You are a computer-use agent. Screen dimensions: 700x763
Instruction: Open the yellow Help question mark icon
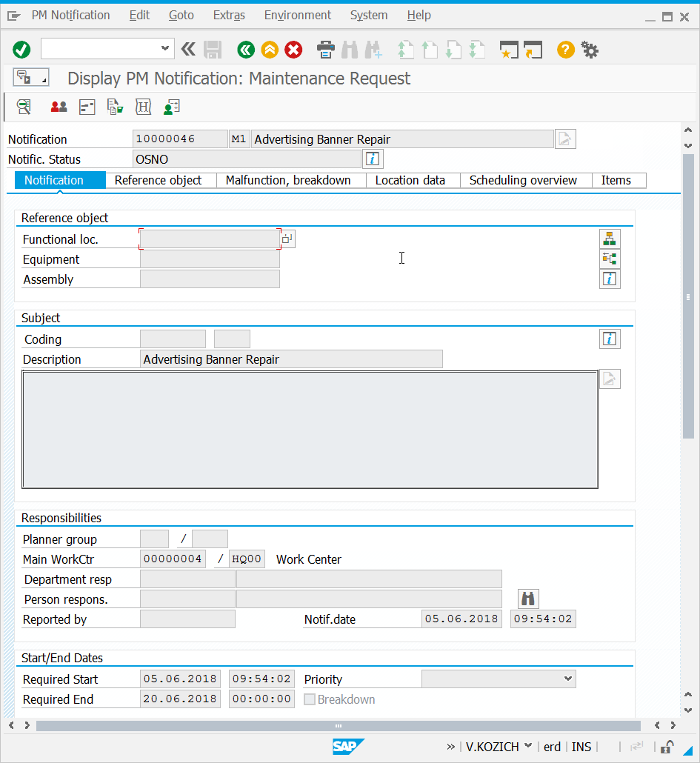point(566,50)
